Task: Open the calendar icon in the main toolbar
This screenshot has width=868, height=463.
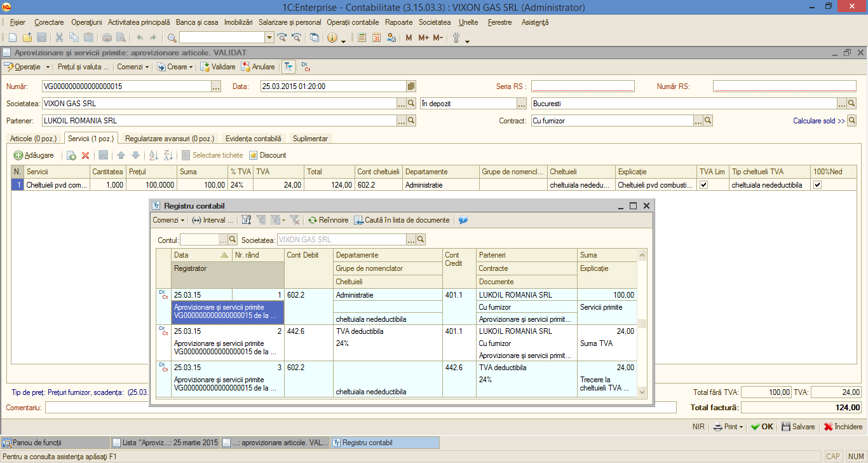Action: [x=376, y=38]
